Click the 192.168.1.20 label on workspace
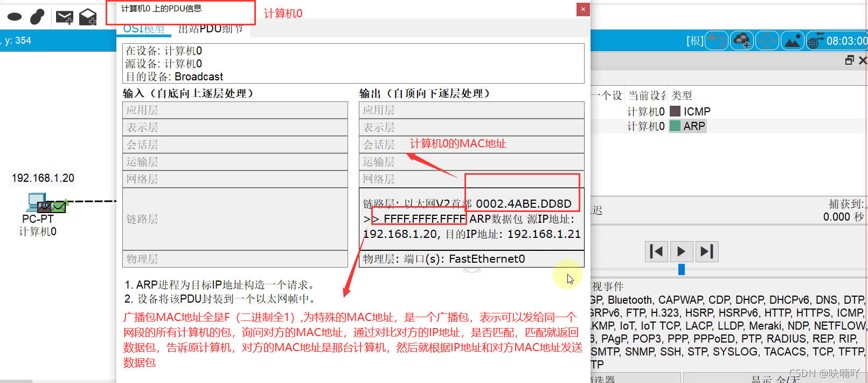The image size is (868, 383). [x=43, y=178]
